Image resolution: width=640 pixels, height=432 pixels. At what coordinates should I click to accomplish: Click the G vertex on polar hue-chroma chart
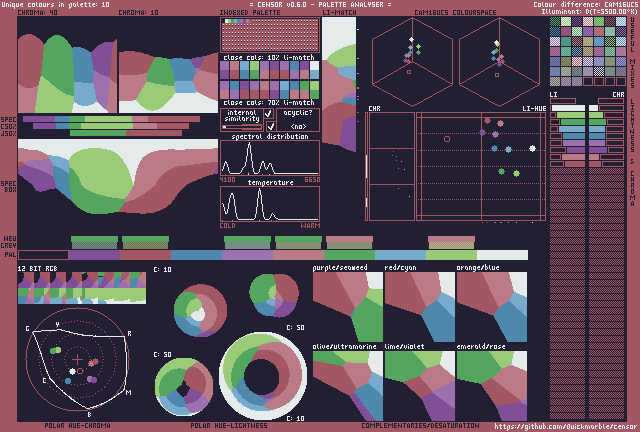(x=27, y=329)
